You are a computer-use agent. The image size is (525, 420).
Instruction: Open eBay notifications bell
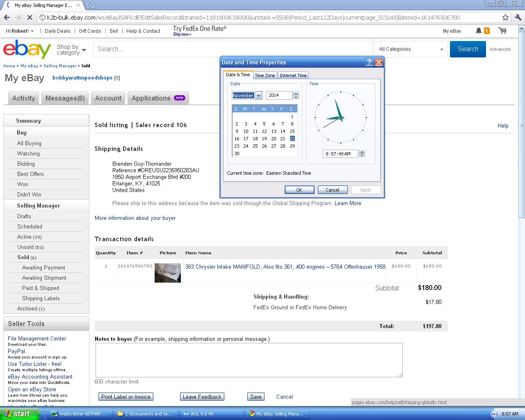pyautogui.click(x=478, y=31)
